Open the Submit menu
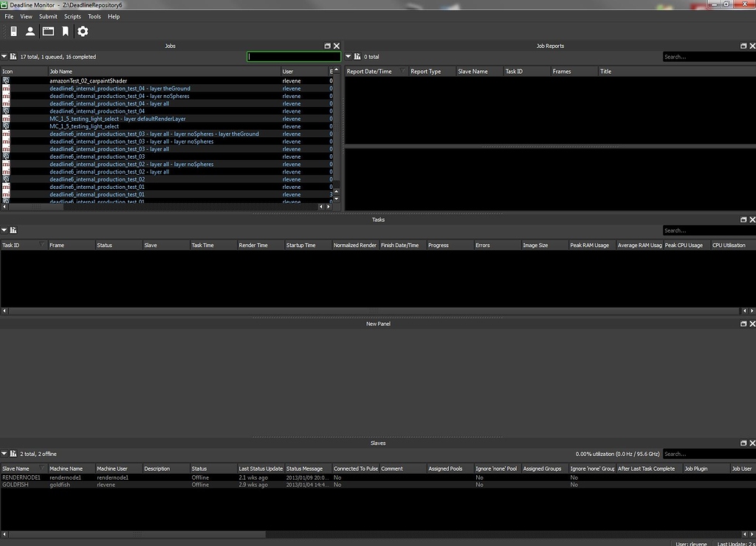This screenshot has width=756, height=546. (48, 16)
